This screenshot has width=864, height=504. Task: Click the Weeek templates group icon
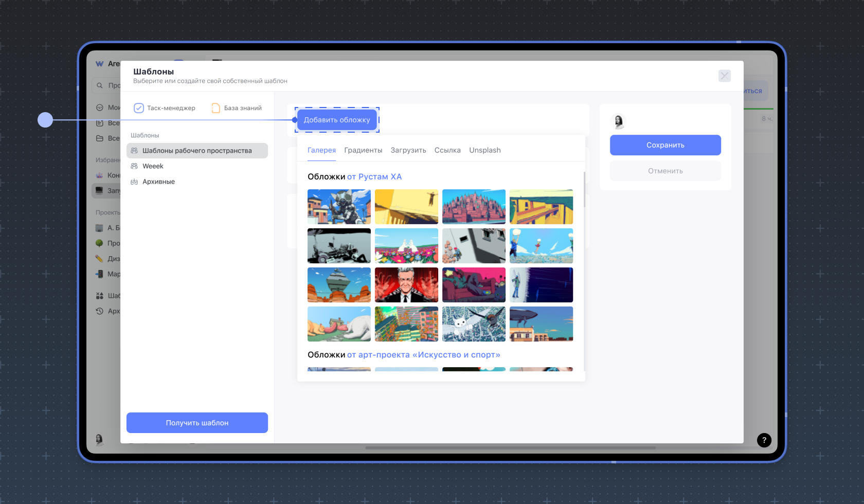click(x=134, y=166)
